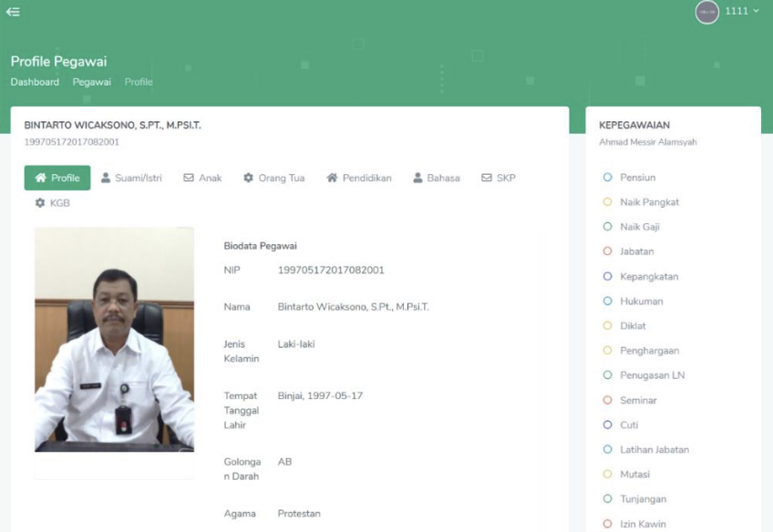Open the Anak tab
This screenshot has height=532, width=773.
[202, 178]
